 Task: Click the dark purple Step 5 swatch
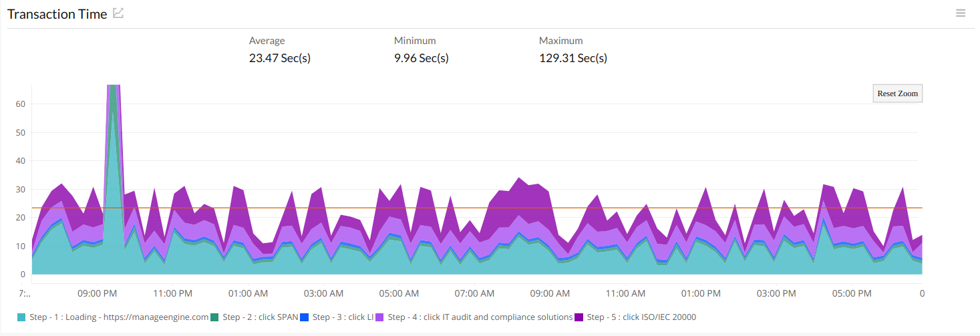coord(579,317)
